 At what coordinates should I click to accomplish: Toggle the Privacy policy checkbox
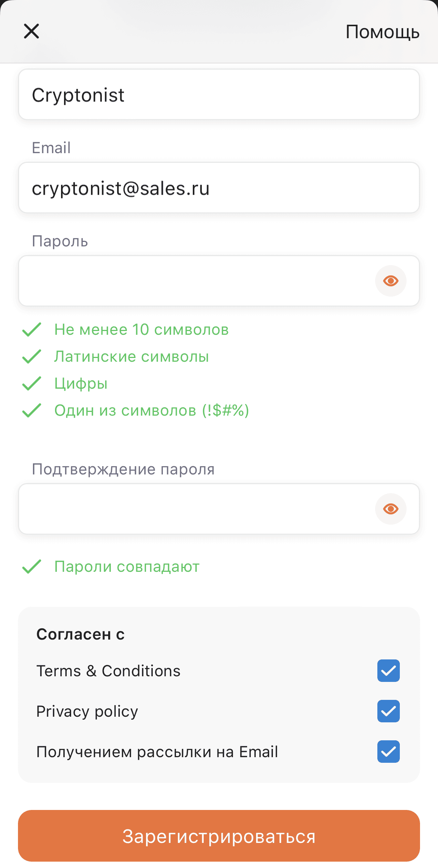tap(389, 711)
